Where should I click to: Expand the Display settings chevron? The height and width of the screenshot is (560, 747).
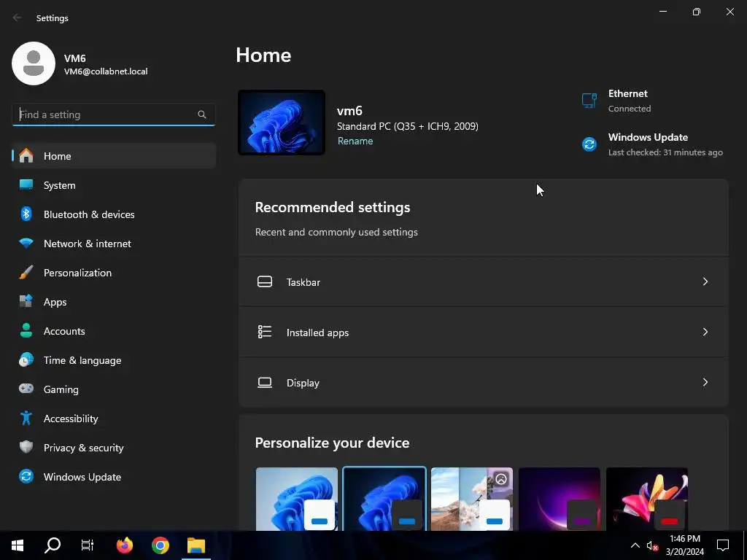(705, 382)
